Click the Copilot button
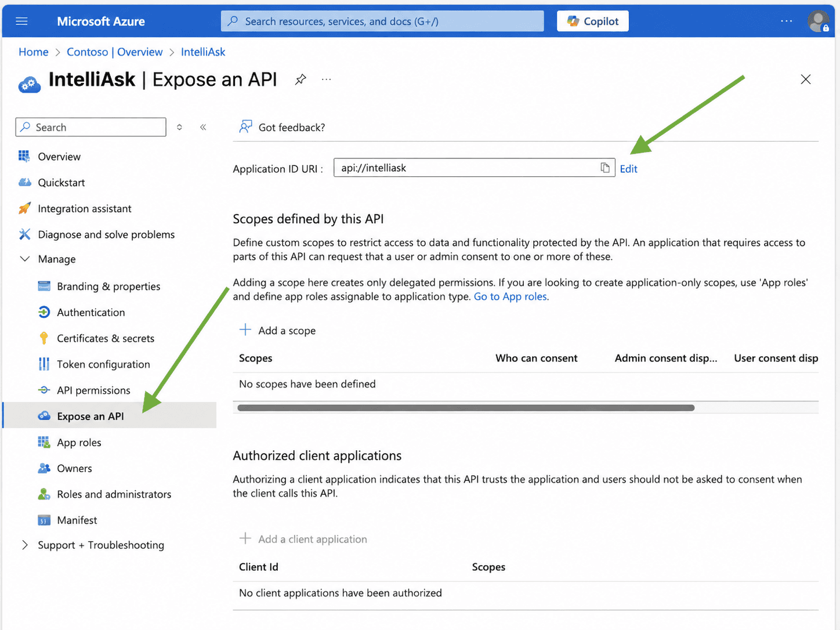This screenshot has width=840, height=630. pyautogui.click(x=592, y=21)
